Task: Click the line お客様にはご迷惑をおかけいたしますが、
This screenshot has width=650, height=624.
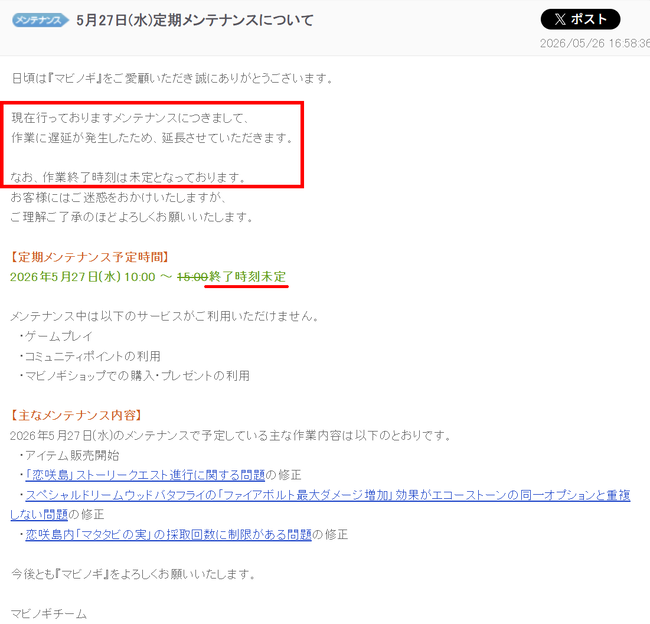Action: click(x=118, y=197)
